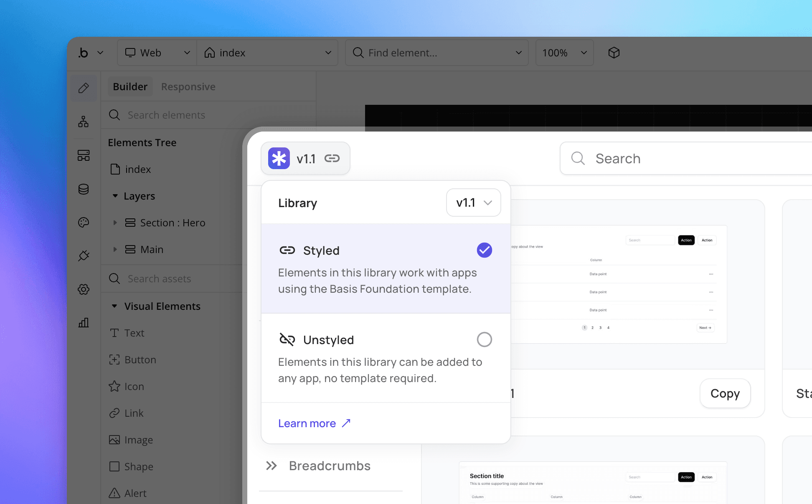Open the Theme palette panel
This screenshot has height=504, width=812.
84,222
